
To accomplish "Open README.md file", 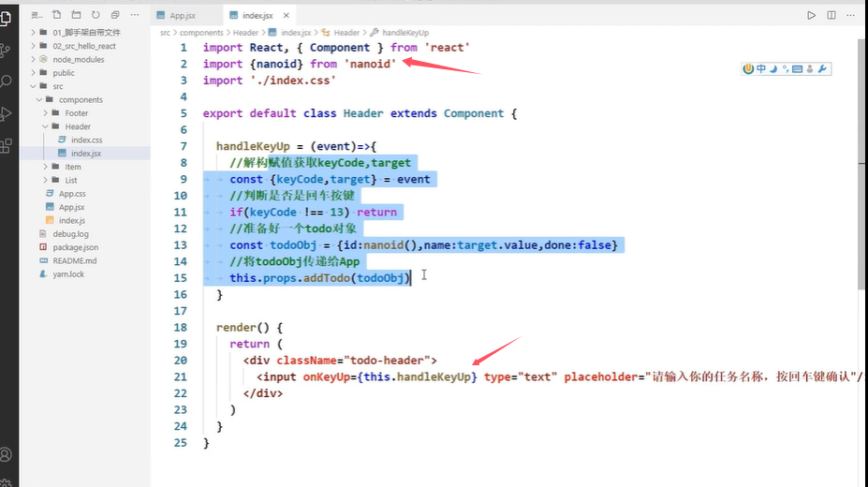I will (74, 260).
